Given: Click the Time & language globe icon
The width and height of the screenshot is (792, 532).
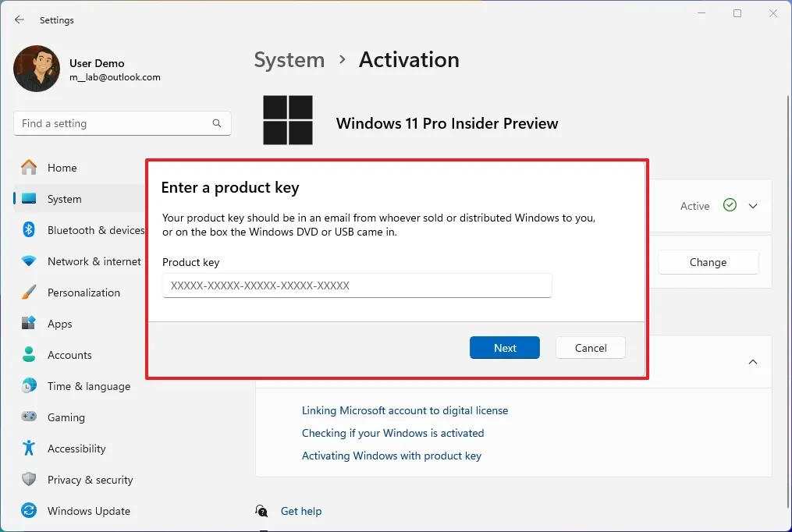Looking at the screenshot, I should [x=29, y=386].
